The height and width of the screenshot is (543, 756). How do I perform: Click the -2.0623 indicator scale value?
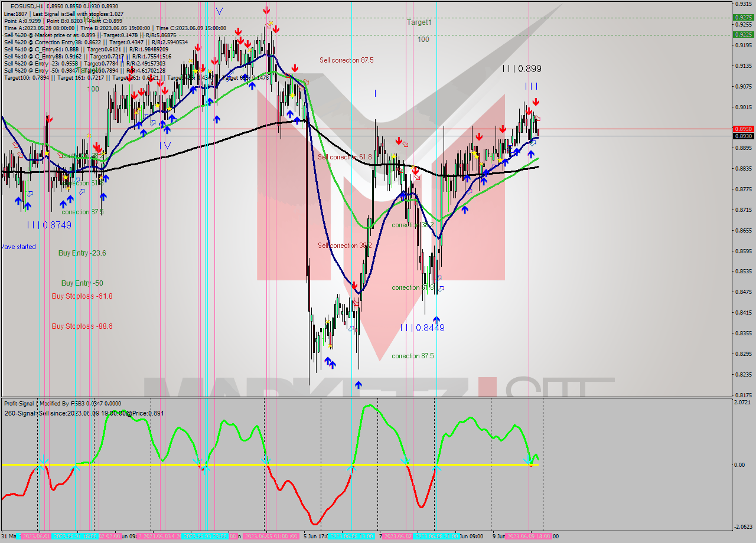point(742,527)
